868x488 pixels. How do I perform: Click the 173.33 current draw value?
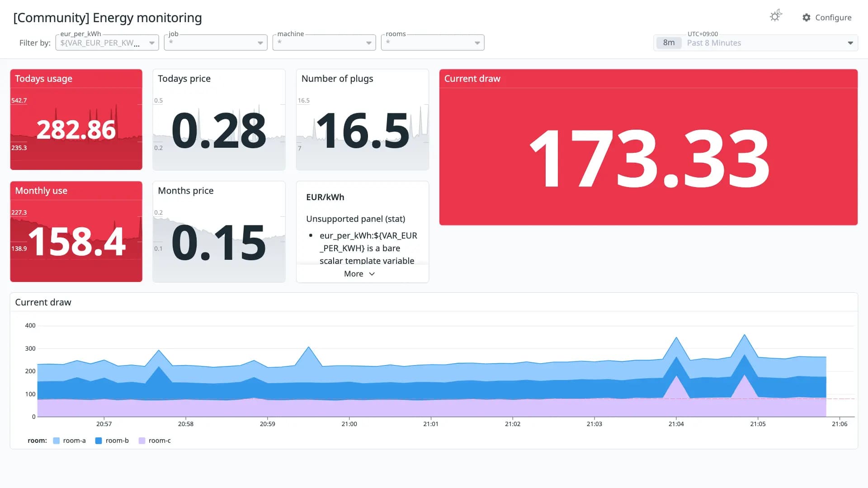pyautogui.click(x=649, y=158)
